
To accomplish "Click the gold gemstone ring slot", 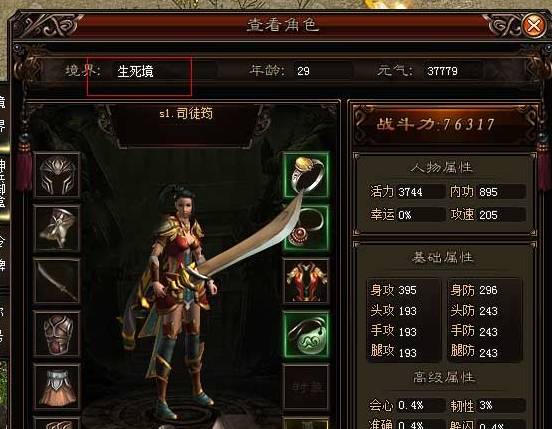I will pyautogui.click(x=306, y=175).
